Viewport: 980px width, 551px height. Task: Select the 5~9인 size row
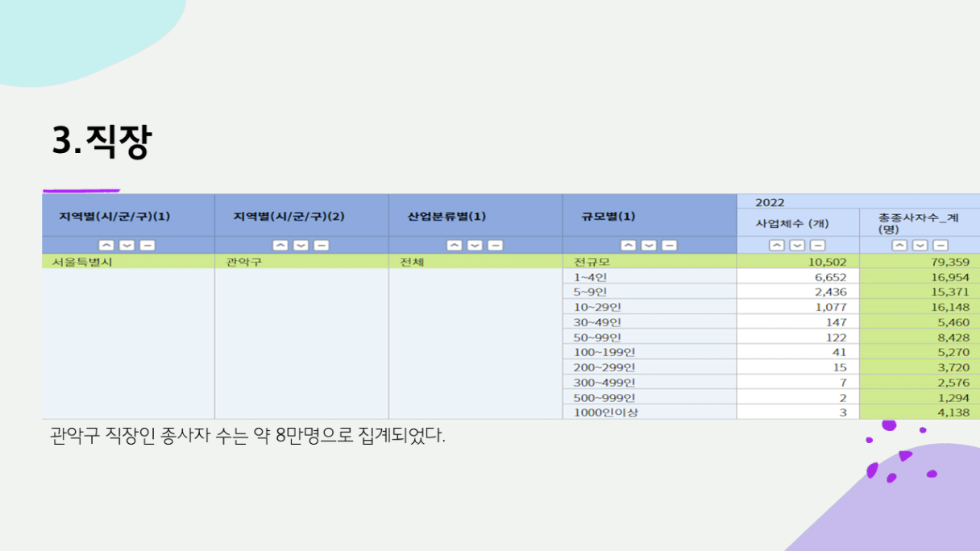point(589,292)
